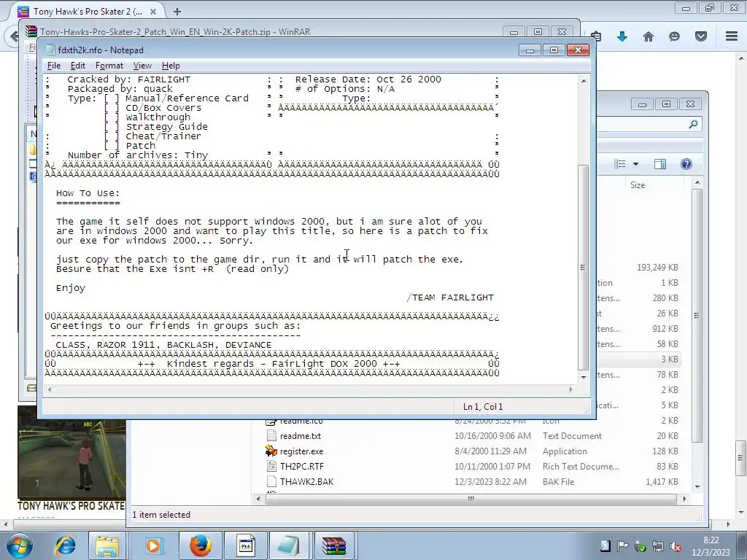Image resolution: width=747 pixels, height=560 pixels.
Task: Click Notepad scroll down arrow
Action: [583, 377]
